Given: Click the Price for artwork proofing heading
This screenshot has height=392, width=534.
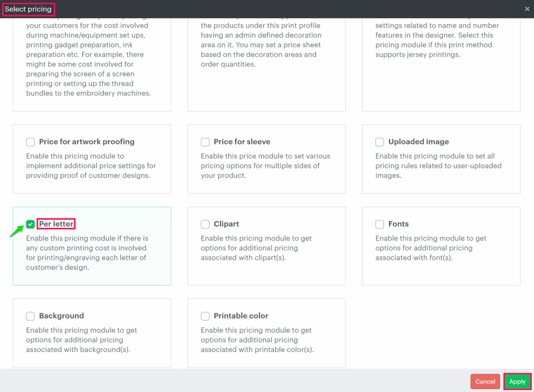Looking at the screenshot, I should (x=87, y=142).
